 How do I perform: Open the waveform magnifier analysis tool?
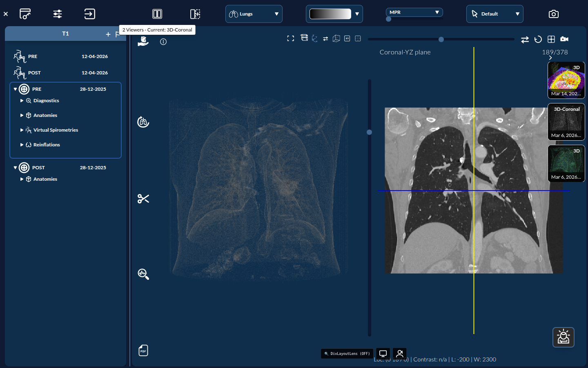click(x=143, y=274)
